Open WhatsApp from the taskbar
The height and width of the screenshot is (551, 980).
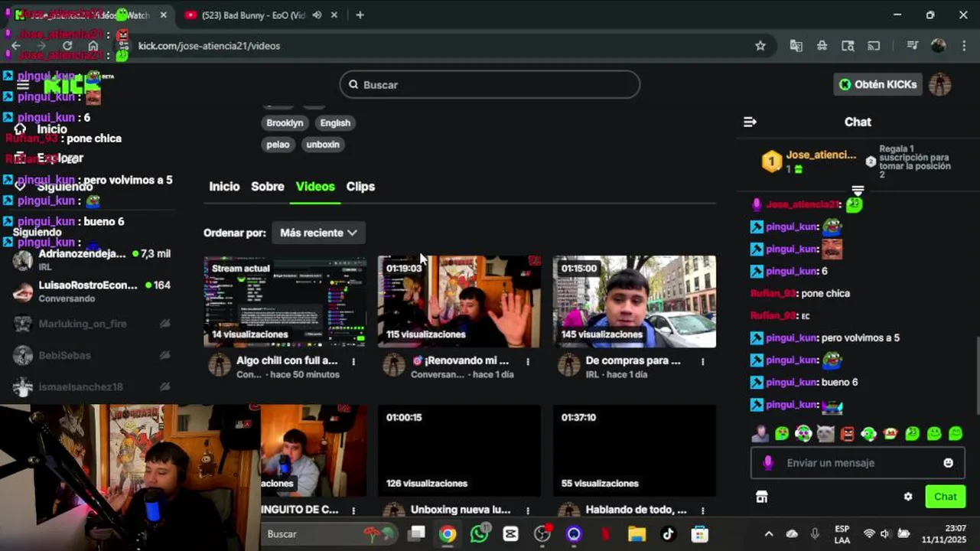[x=480, y=534]
